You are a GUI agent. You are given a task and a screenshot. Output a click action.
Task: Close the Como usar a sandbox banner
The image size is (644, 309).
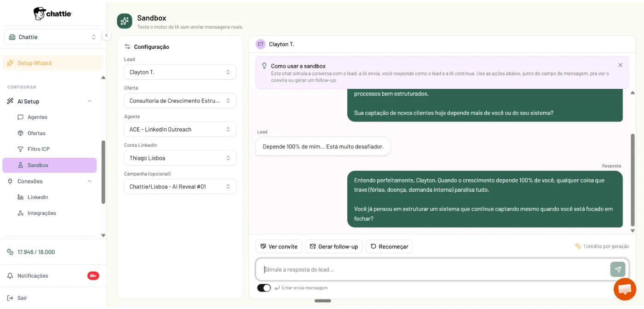point(620,65)
